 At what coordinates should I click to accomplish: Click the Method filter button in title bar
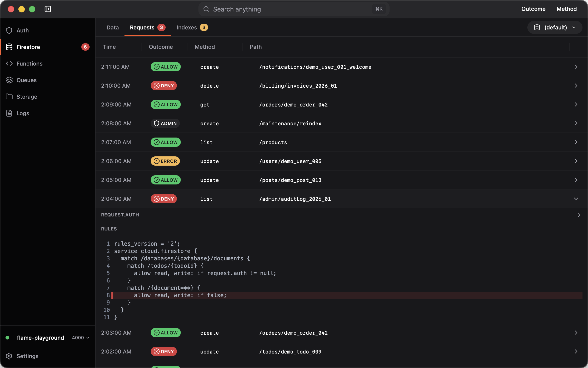567,9
